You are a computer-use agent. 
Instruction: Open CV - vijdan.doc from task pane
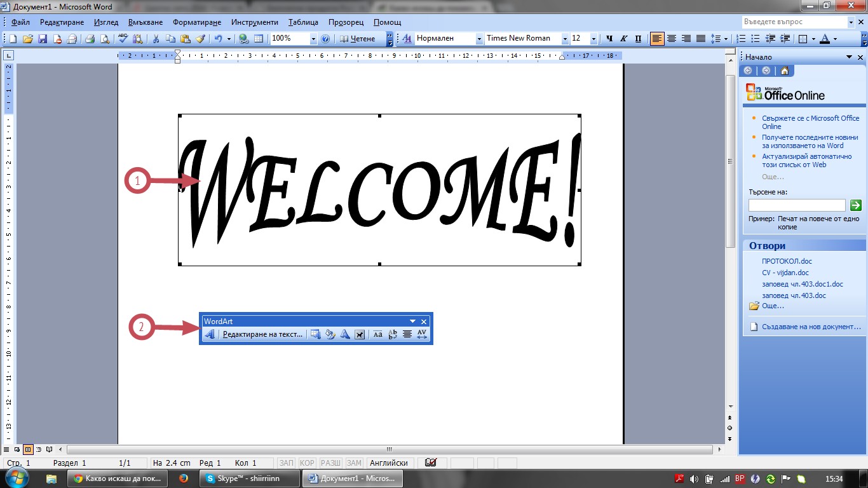tap(785, 273)
